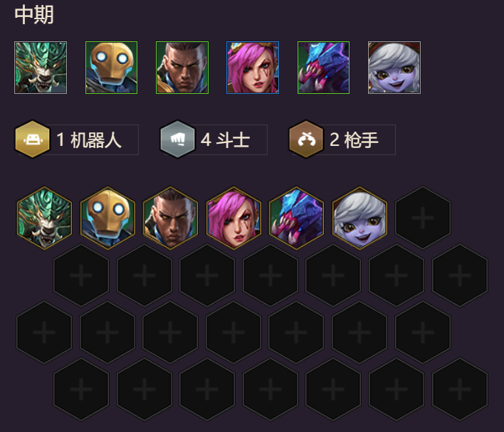Open the 2 枪手 trait label
Image resolution: width=504 pixels, height=432 pixels.
354,139
